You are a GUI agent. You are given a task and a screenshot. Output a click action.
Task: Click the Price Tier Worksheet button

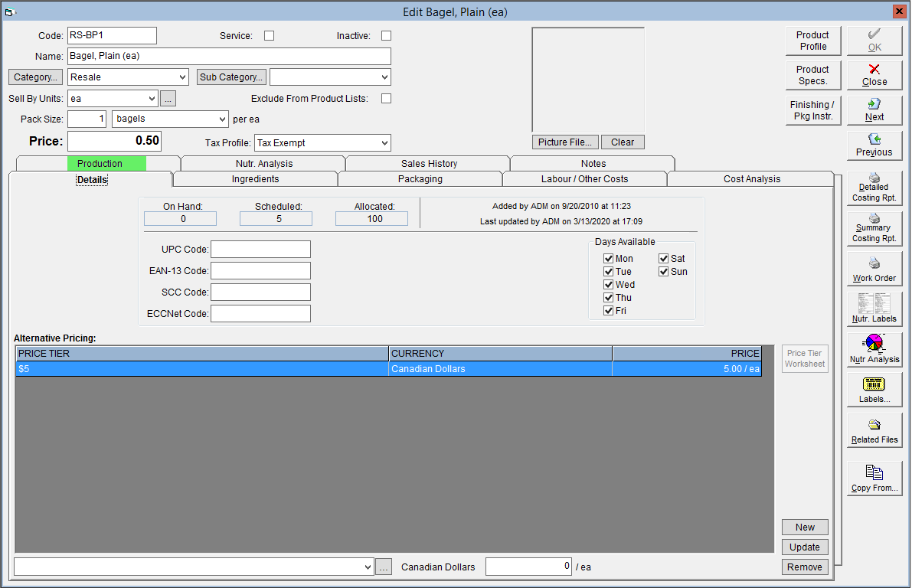coord(805,358)
